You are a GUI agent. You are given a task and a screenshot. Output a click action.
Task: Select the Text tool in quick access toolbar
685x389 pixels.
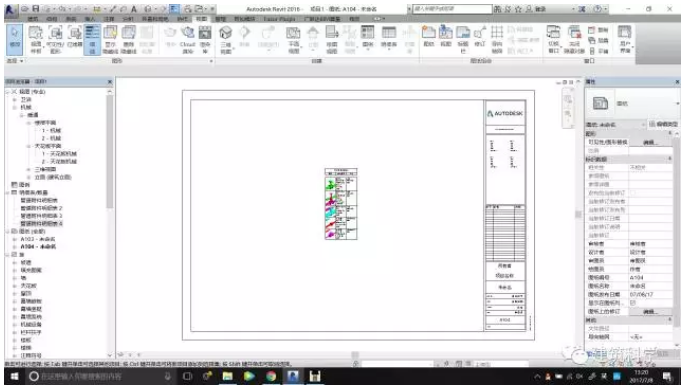coord(134,9)
